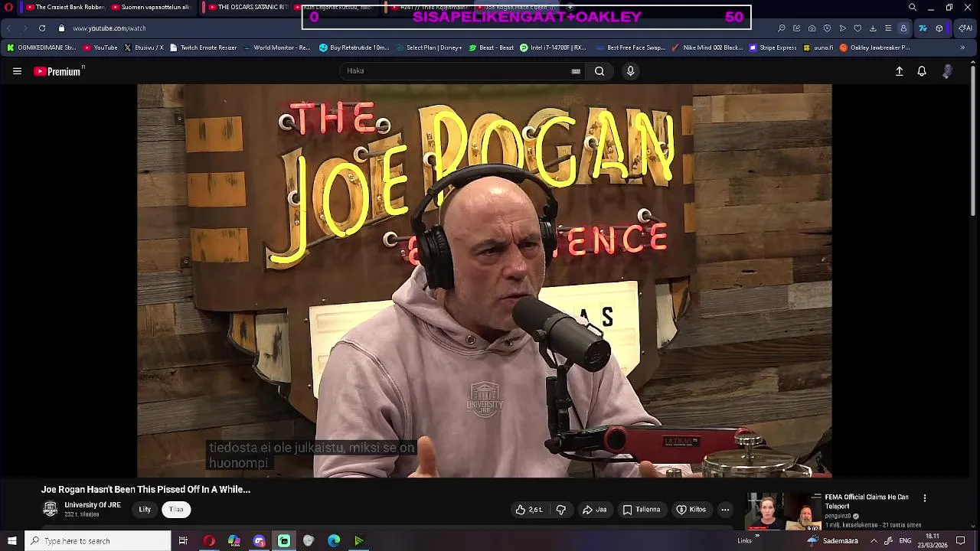Open Opera menu logo at top-left

coord(8,8)
